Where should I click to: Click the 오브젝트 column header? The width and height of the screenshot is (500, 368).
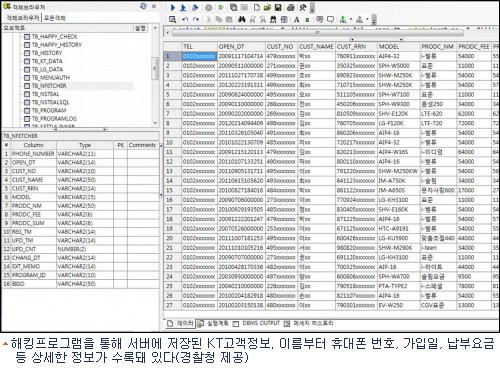pos(68,28)
